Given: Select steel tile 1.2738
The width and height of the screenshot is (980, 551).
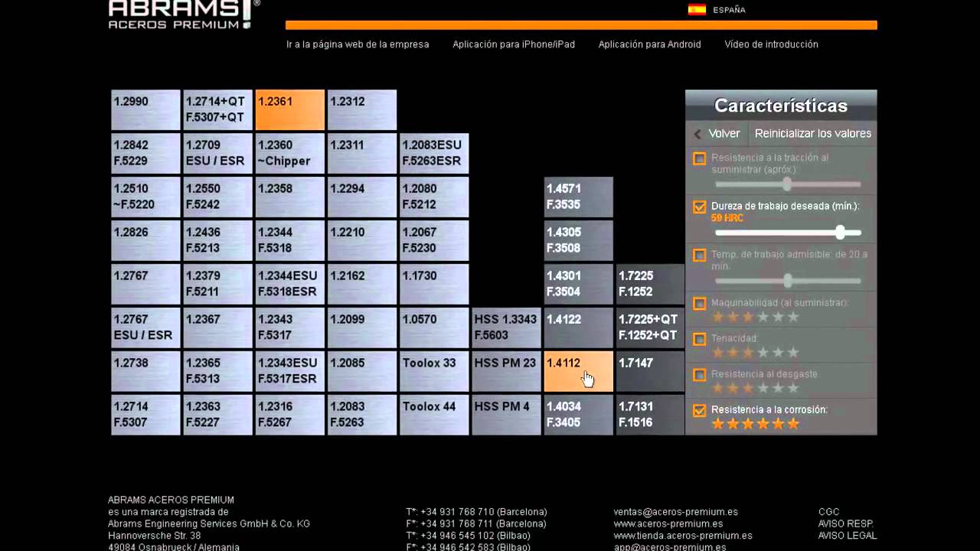Looking at the screenshot, I should coord(146,371).
